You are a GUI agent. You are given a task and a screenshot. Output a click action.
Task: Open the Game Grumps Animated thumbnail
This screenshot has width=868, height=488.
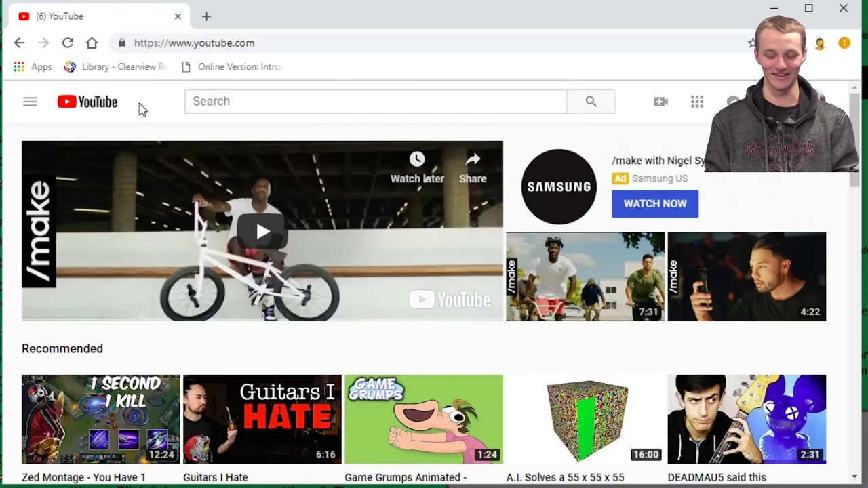423,419
